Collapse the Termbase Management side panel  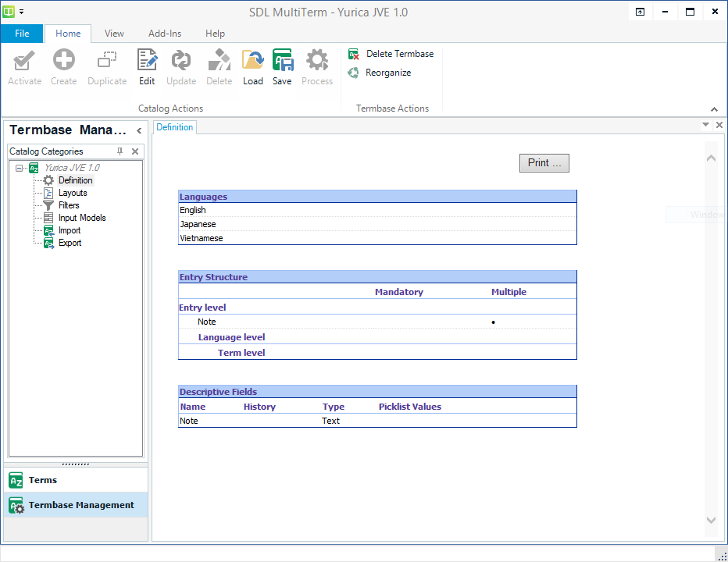139,130
